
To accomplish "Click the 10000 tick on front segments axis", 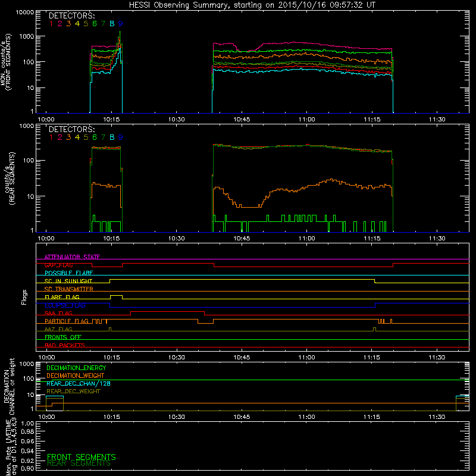I will click(x=25, y=12).
